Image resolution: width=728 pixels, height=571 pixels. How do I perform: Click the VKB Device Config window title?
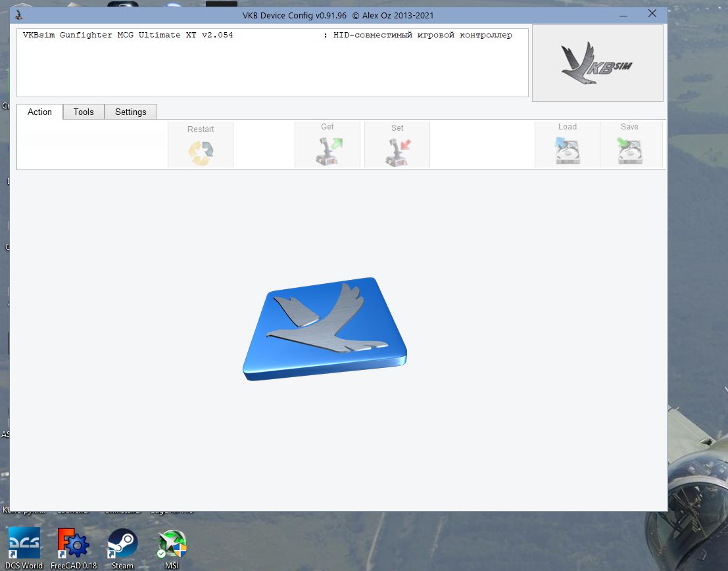tap(338, 15)
